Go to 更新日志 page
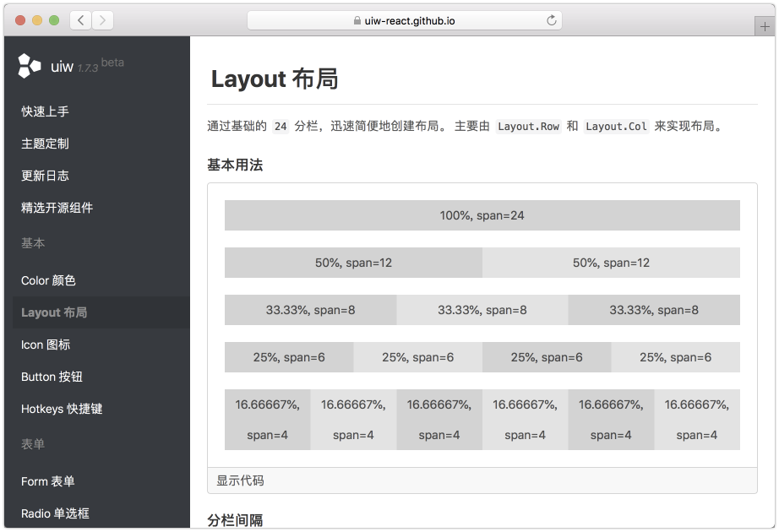 [45, 176]
